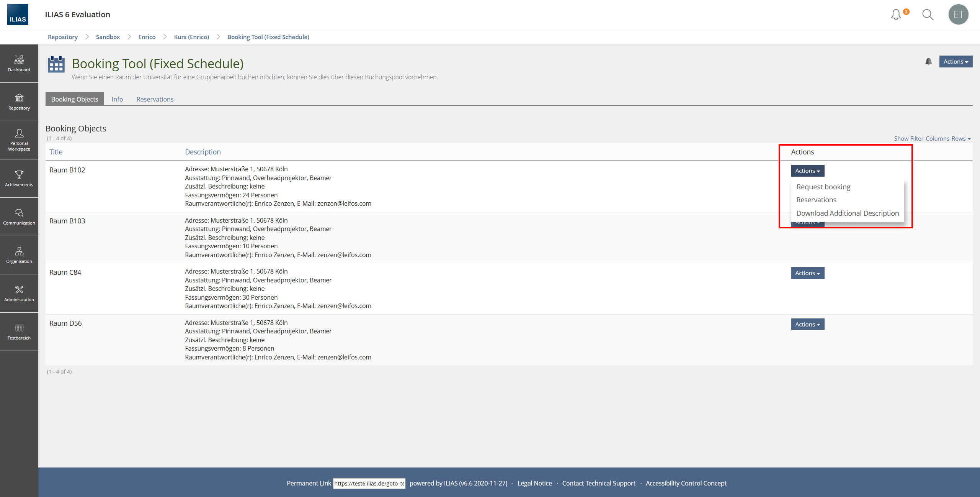Open Achievements trophy icon
The width and height of the screenshot is (980, 497).
coord(19,179)
